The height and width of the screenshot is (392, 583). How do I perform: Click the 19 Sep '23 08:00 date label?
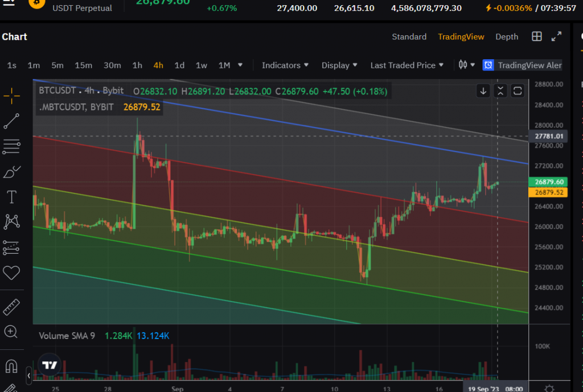[495, 389]
